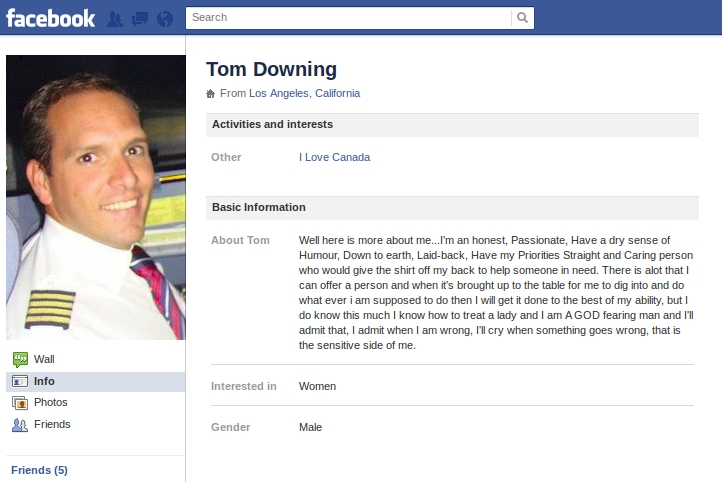Click the Photos icon in sidebar
The height and width of the screenshot is (482, 722).
(20, 403)
